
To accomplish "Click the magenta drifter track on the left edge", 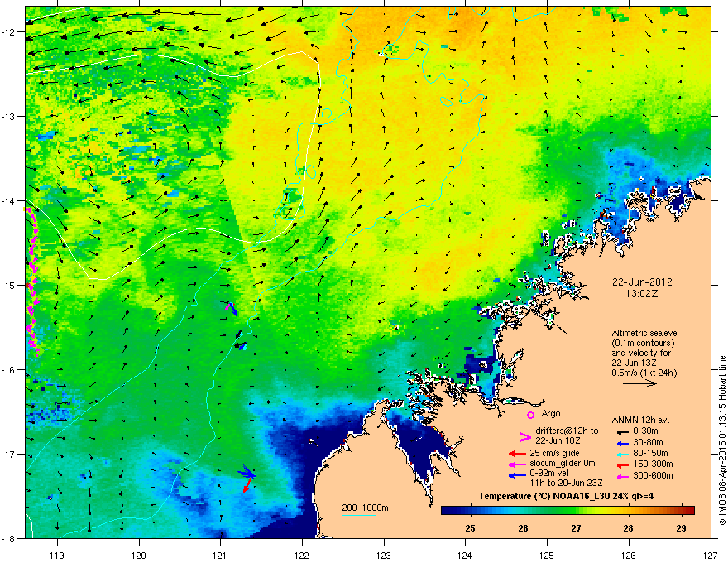I will (31, 282).
